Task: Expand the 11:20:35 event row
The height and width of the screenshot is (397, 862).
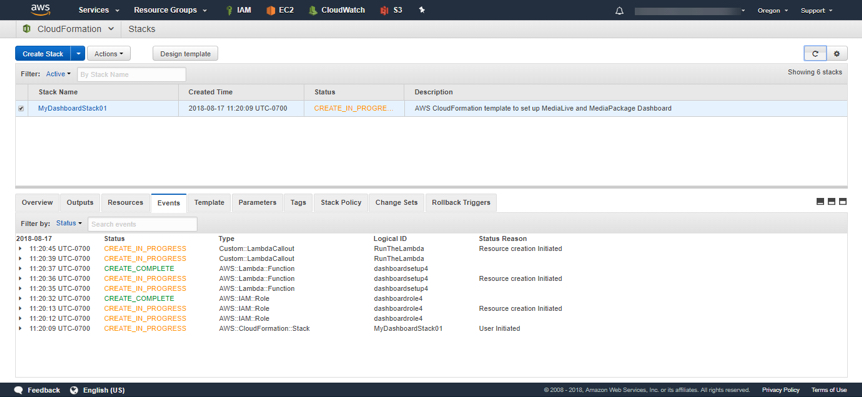Action: [20, 289]
